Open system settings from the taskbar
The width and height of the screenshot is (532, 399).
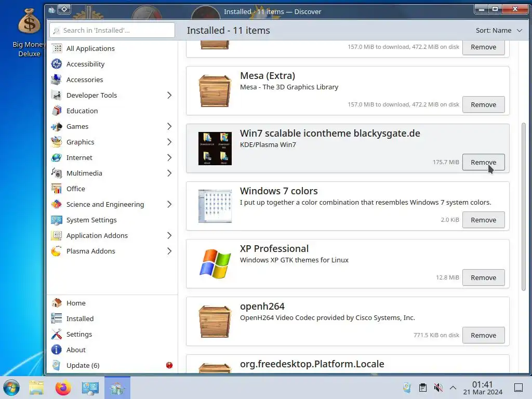(90, 388)
